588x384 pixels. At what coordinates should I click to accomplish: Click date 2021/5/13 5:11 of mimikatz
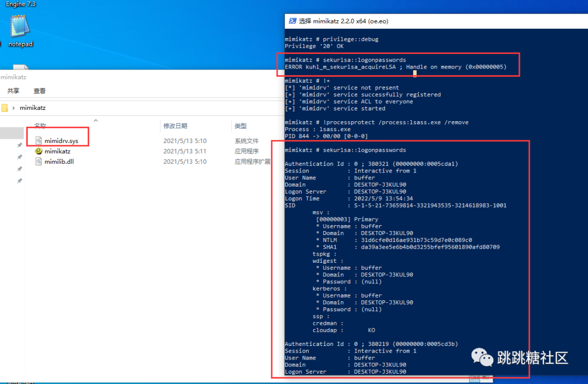click(185, 151)
